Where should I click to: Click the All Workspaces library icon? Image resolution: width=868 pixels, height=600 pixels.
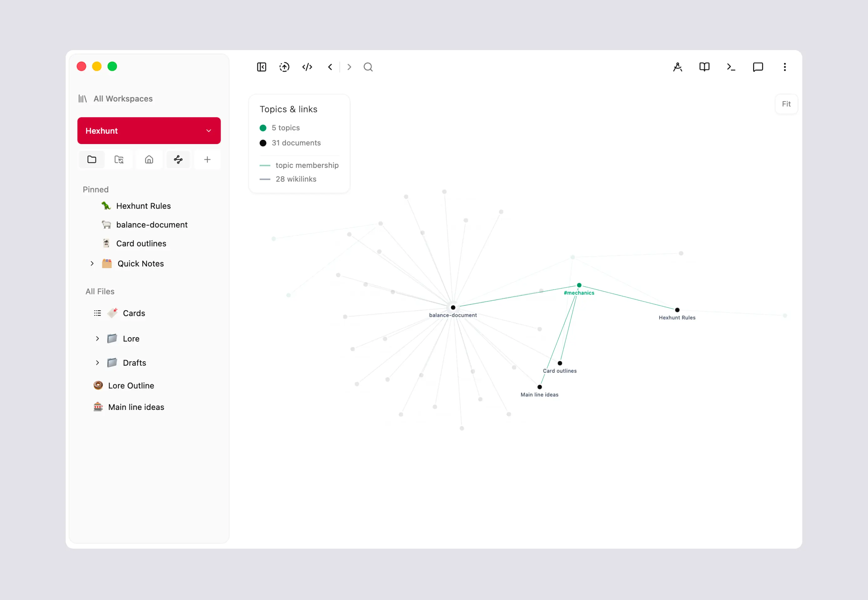[83, 99]
